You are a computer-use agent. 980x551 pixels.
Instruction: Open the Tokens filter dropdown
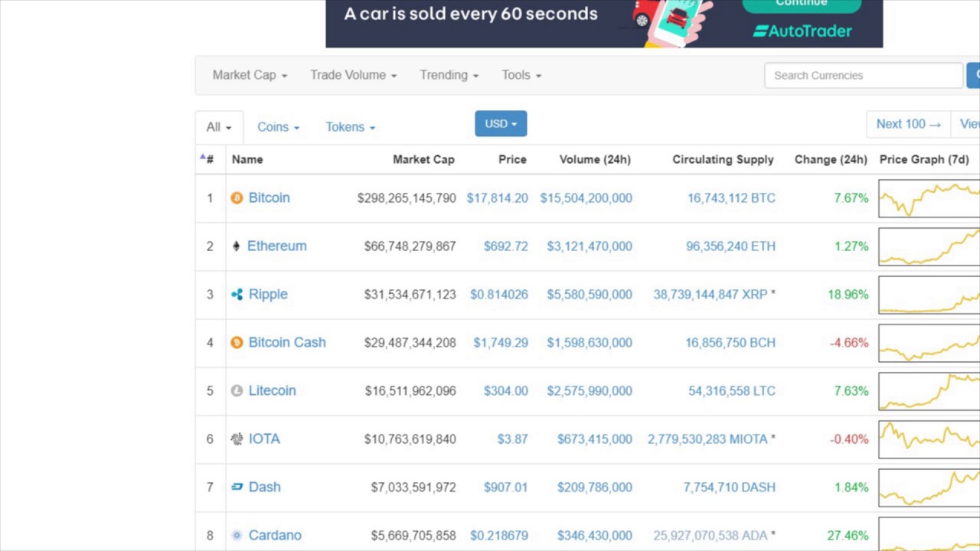point(350,127)
